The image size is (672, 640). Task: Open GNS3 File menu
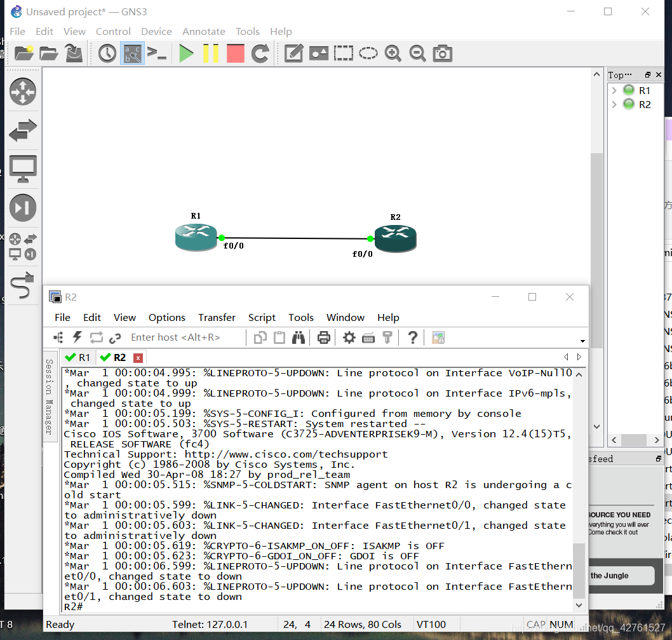tap(18, 32)
